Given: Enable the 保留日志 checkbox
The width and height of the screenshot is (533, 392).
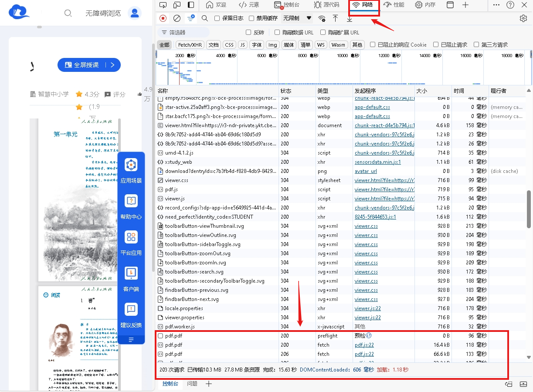Looking at the screenshot, I should [x=217, y=18].
